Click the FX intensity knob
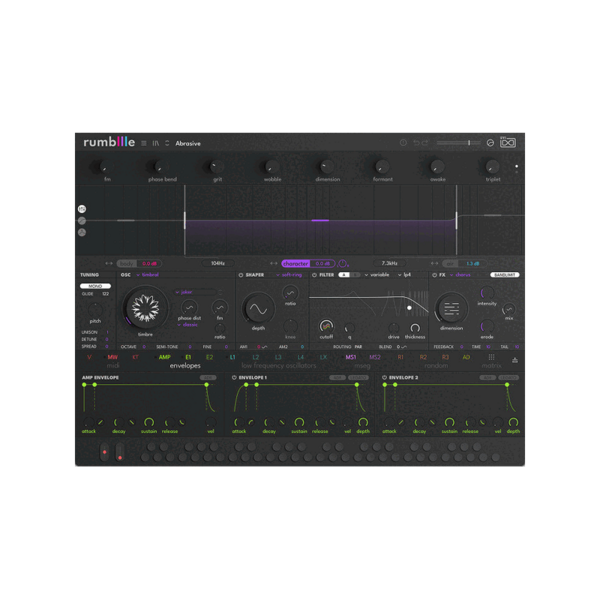The height and width of the screenshot is (600, 600). [487, 293]
